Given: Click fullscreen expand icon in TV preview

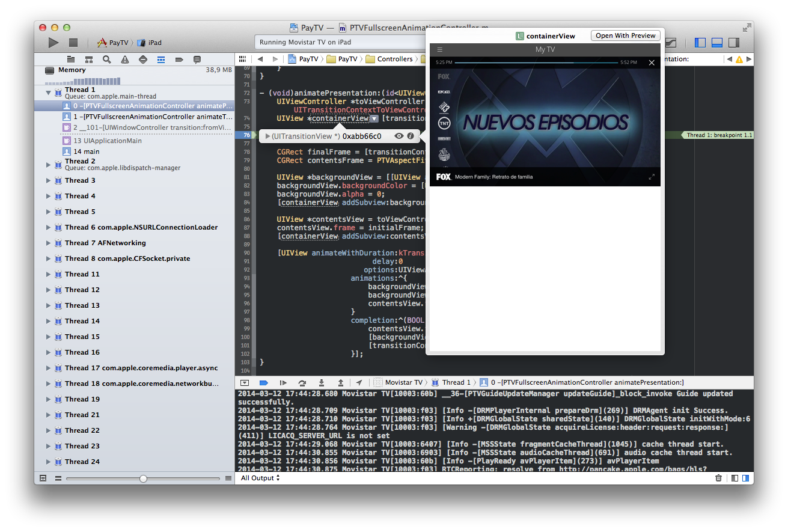Looking at the screenshot, I should pyautogui.click(x=652, y=177).
